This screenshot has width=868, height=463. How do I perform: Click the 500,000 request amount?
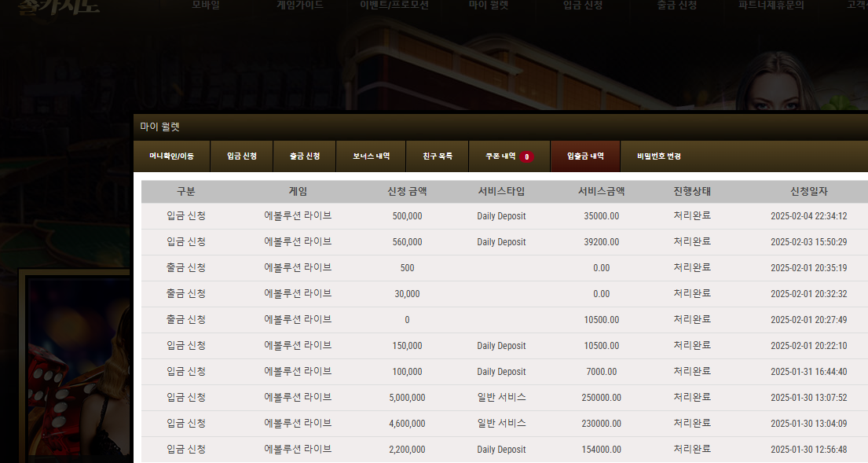[407, 216]
